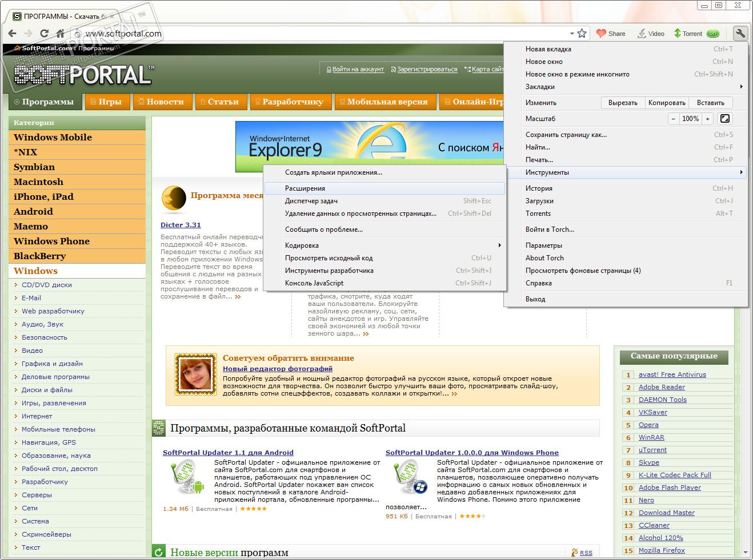Click the Share heart button
The image size is (753, 560).
coord(611,34)
